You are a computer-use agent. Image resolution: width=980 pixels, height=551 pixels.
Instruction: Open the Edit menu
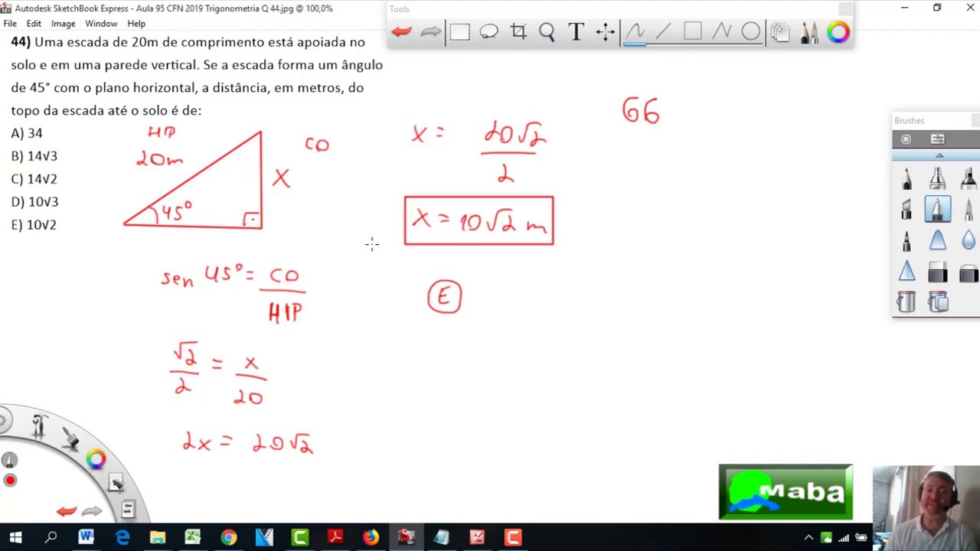tap(34, 24)
